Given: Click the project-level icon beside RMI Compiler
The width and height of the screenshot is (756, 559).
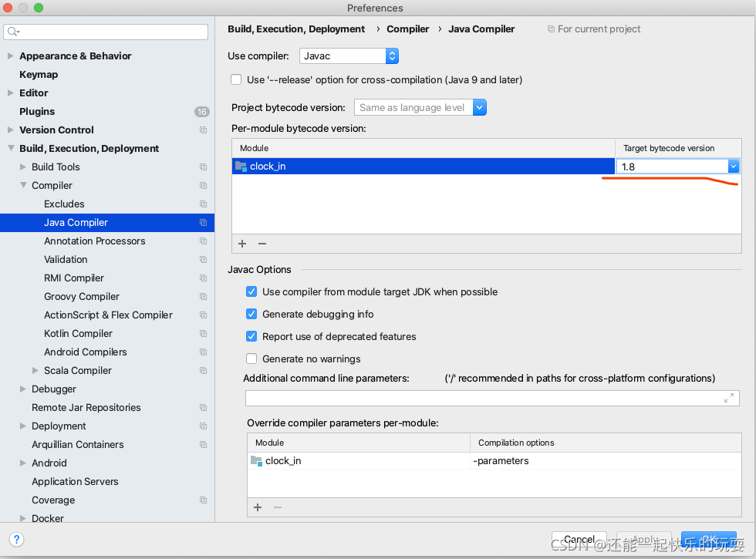Looking at the screenshot, I should [x=204, y=278].
